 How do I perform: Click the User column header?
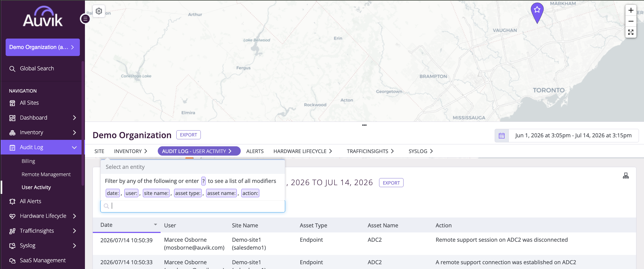[170, 225]
